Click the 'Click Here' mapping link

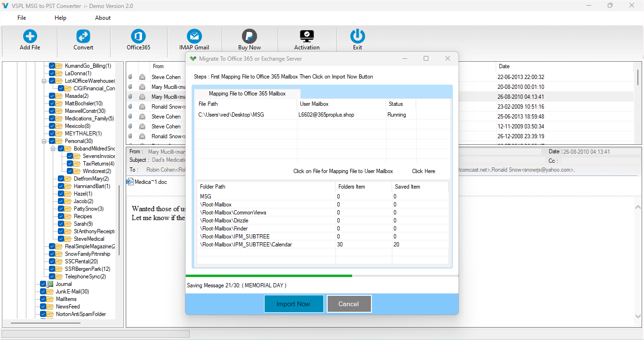pyautogui.click(x=424, y=171)
